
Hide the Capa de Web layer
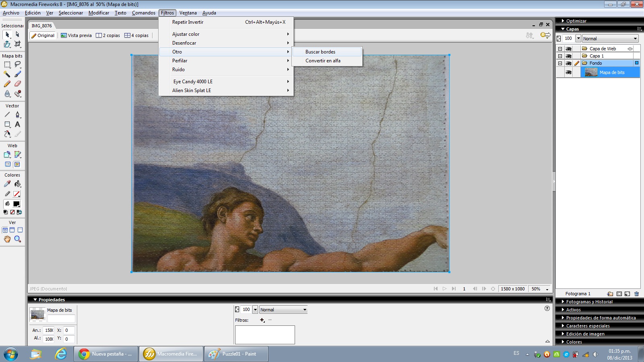click(568, 49)
